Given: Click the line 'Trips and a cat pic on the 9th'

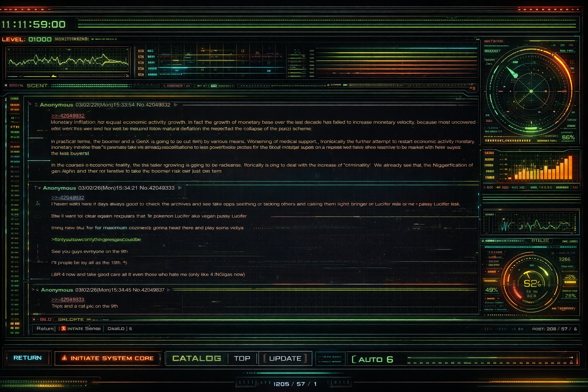Looking at the screenshot, I should [x=85, y=306].
